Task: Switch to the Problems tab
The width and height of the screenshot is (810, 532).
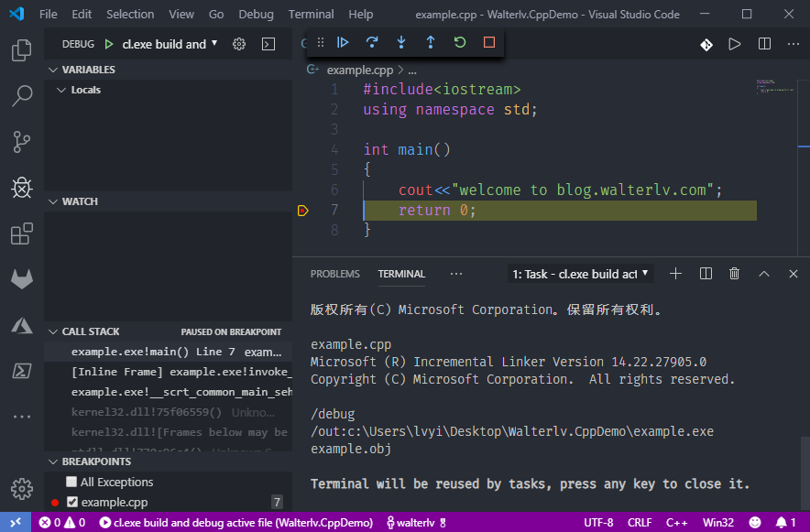Action: [335, 274]
